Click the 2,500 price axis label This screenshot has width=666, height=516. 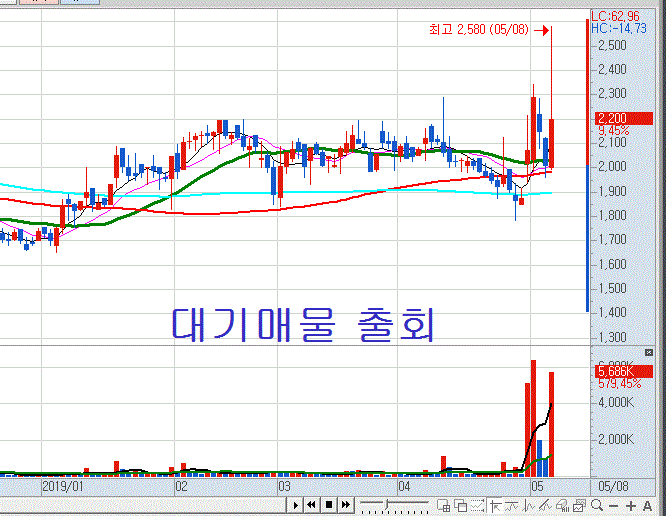[612, 45]
